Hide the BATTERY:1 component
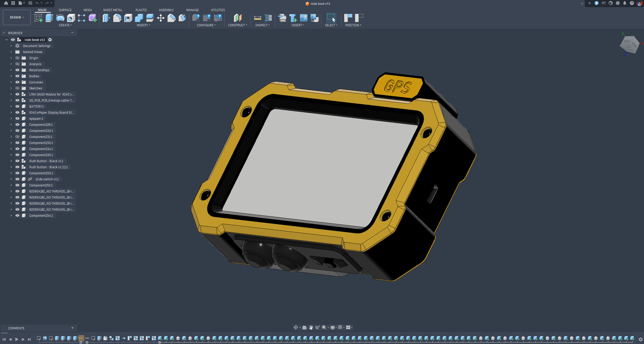644x344 pixels. pyautogui.click(x=17, y=107)
